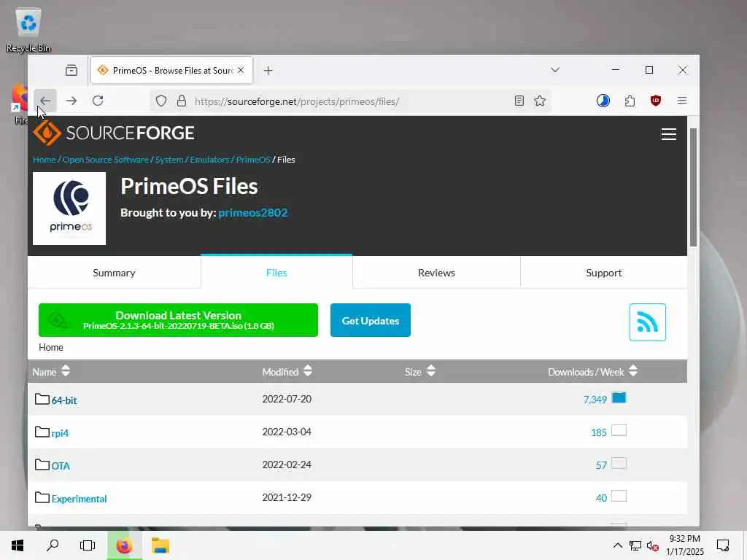Open Firefox recent browsing view icon
This screenshot has height=560, width=747.
click(71, 71)
